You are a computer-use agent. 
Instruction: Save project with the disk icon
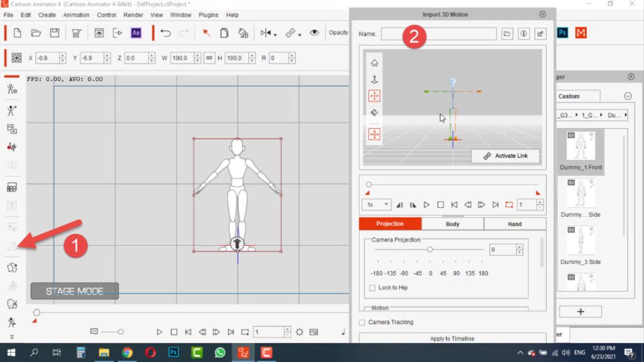click(x=55, y=33)
